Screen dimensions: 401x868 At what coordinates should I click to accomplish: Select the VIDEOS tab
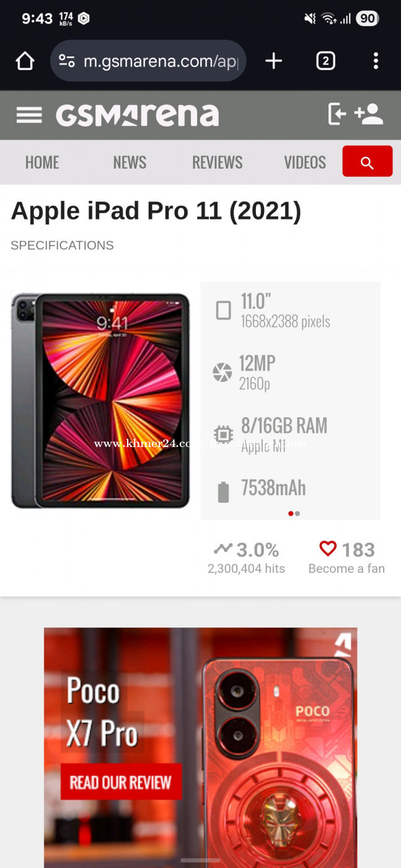[305, 162]
